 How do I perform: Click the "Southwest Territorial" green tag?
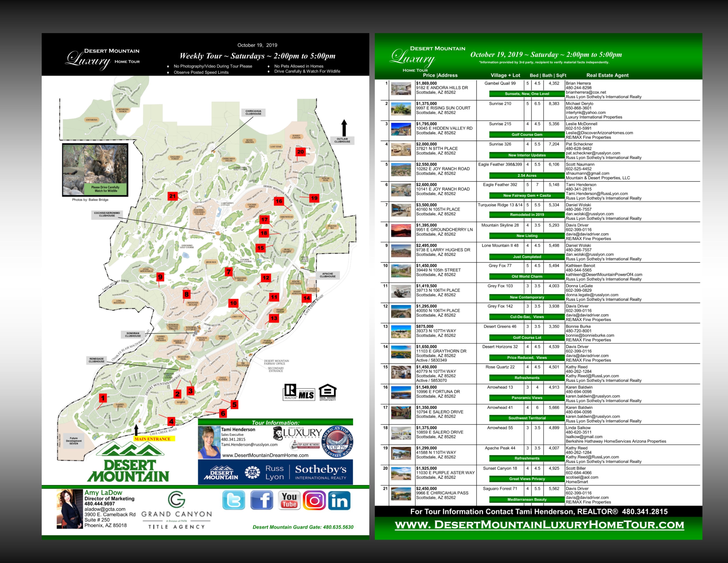527,418
